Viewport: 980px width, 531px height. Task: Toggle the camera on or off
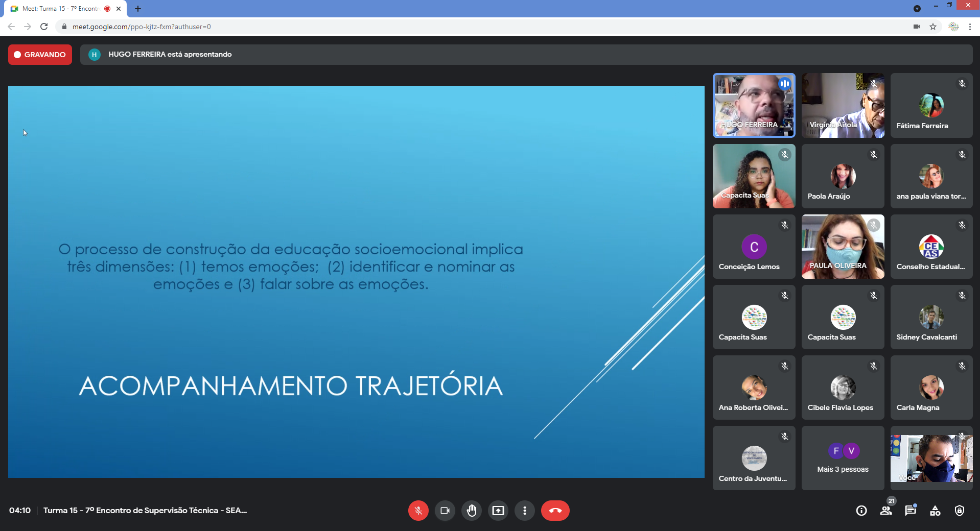(x=445, y=511)
